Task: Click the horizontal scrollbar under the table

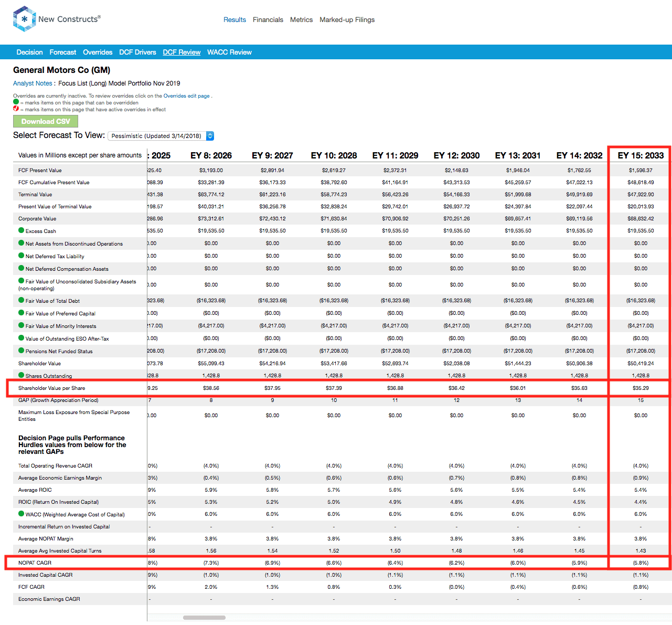Action: coord(204,618)
